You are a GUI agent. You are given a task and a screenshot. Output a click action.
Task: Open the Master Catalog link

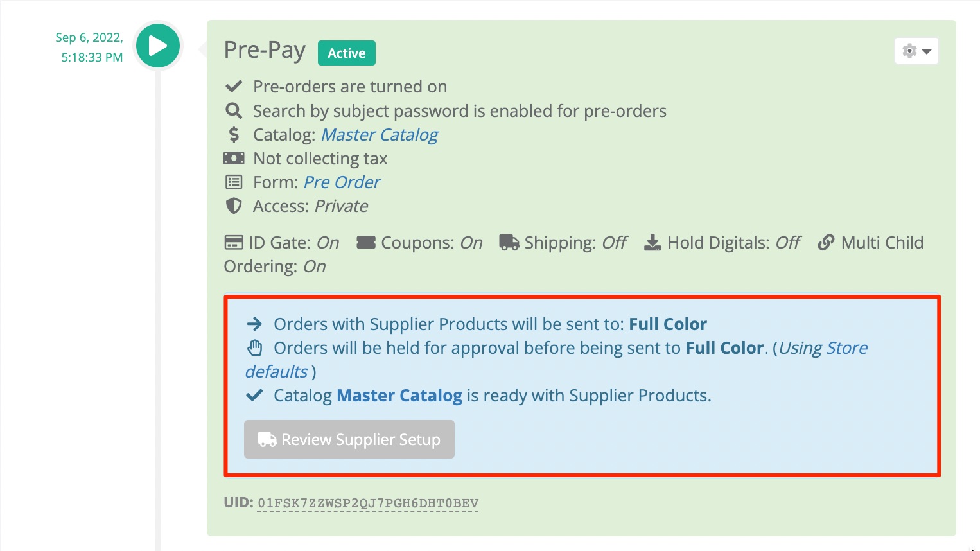380,135
